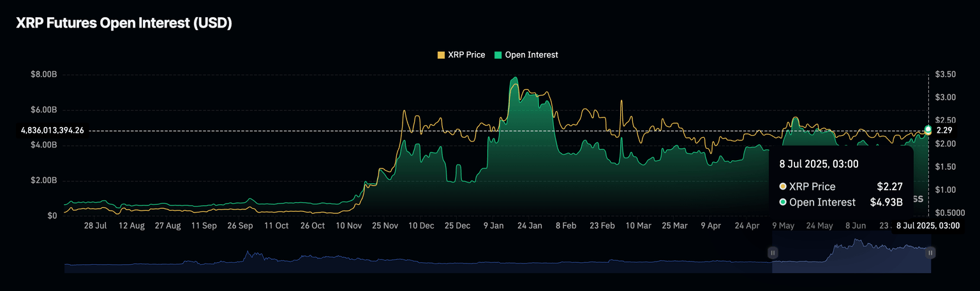The image size is (980, 291).
Task: Click the 25 Nov date on x-axis
Action: coord(385,226)
